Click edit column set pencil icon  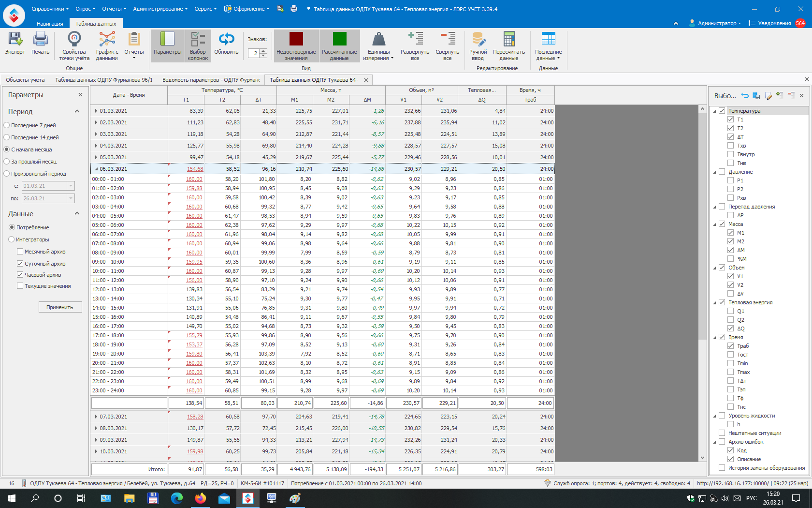768,95
